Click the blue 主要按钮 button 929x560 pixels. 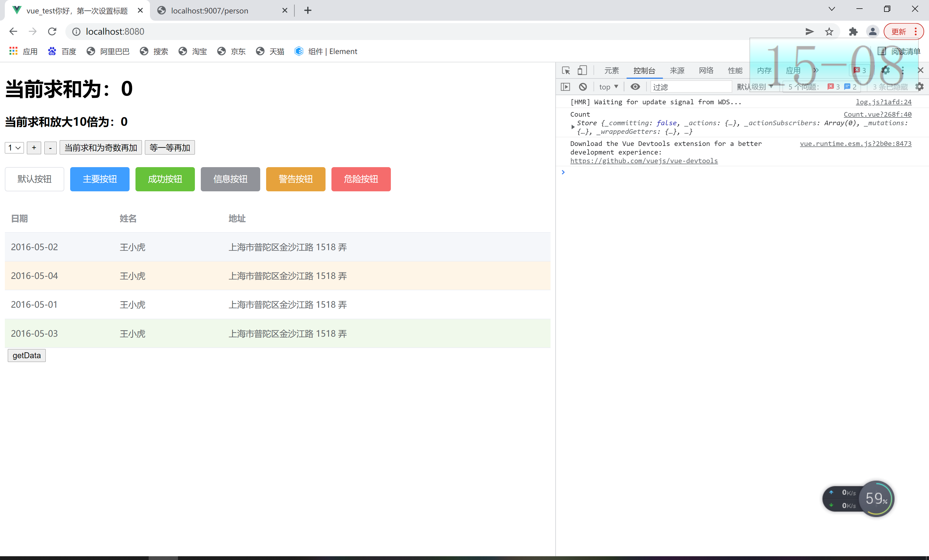click(99, 179)
